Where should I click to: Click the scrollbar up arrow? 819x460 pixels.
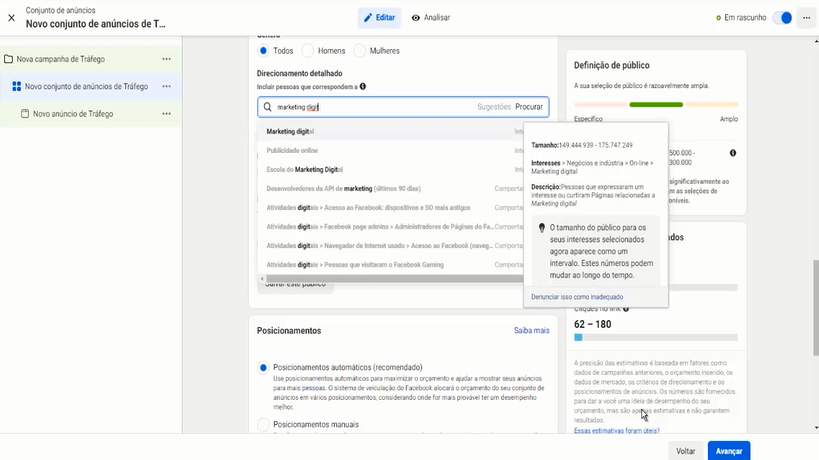click(x=816, y=41)
